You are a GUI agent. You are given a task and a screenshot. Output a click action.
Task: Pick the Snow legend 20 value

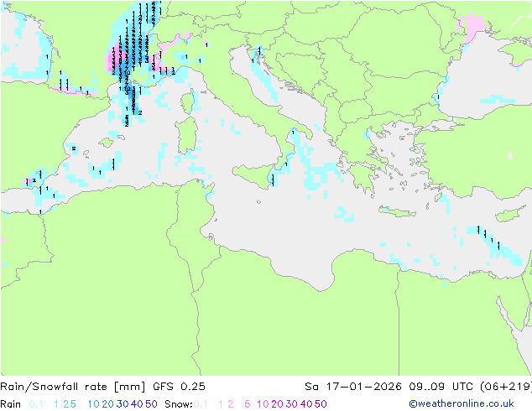(277, 404)
